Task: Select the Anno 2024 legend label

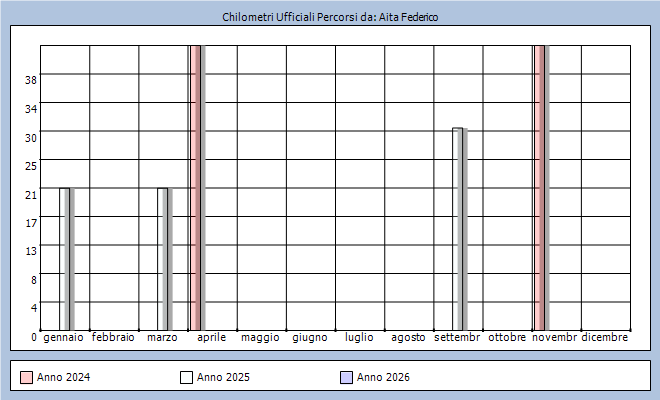Action: point(64,377)
